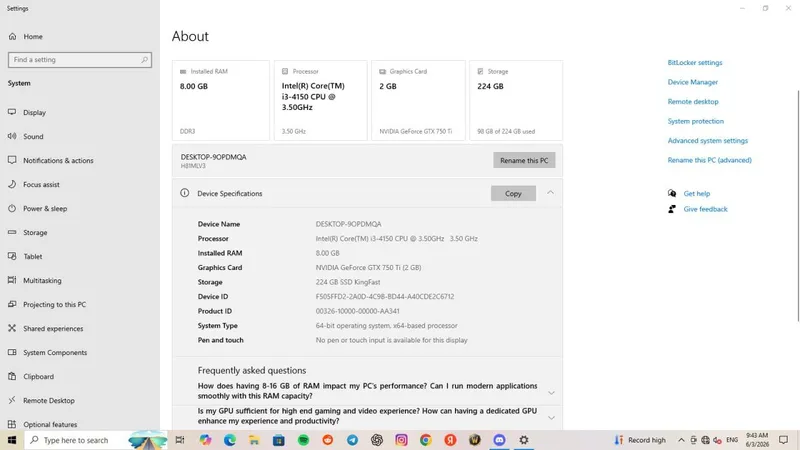Open the taskbar clock showing 9:43 AM
The height and width of the screenshot is (450, 800).
[757, 440]
